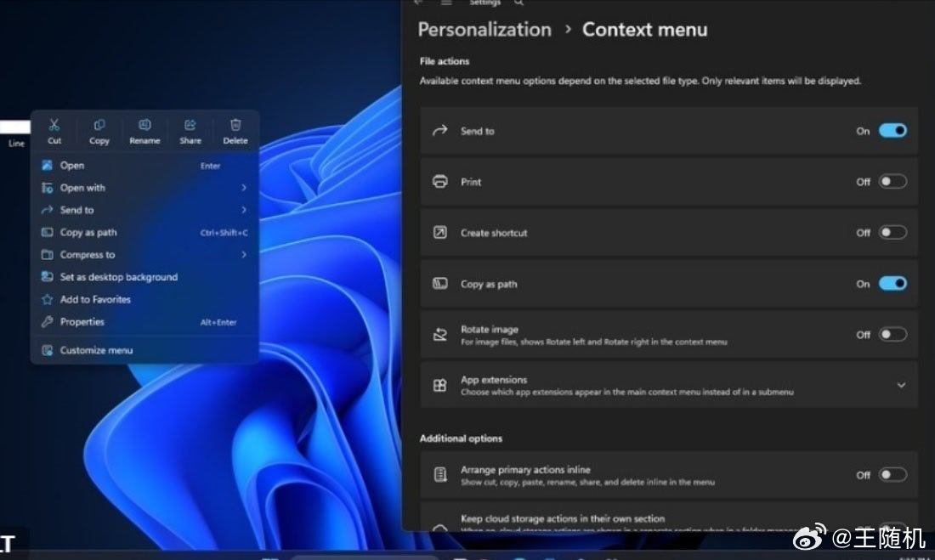This screenshot has width=935, height=560.
Task: Click the Open entry's picture icon
Action: [x=47, y=165]
